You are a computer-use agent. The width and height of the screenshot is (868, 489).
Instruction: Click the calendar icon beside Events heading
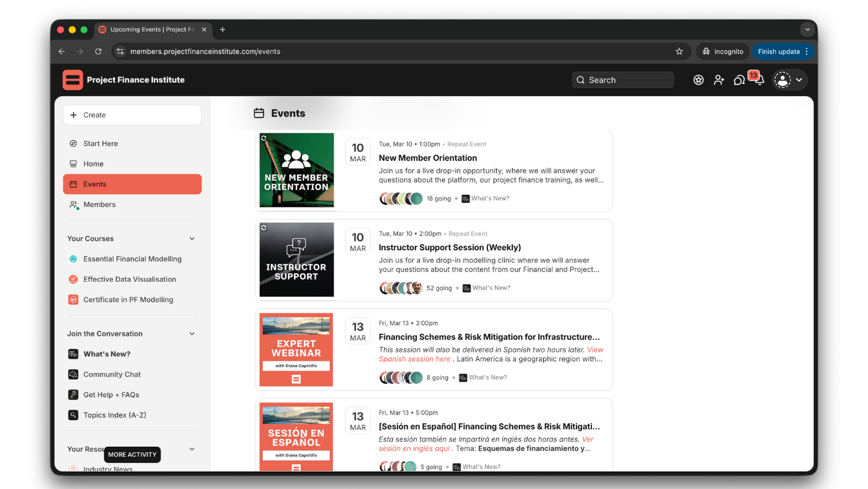tap(259, 113)
